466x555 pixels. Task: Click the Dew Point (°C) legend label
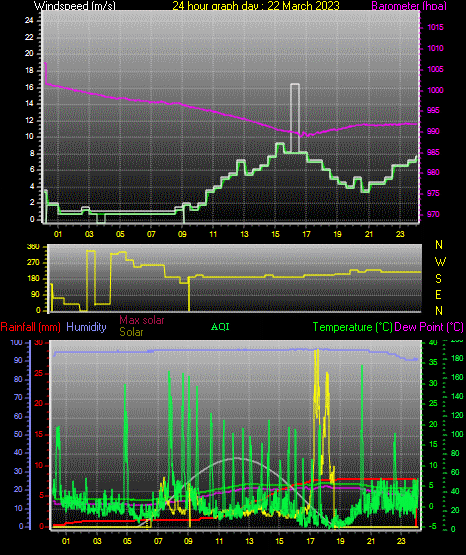coord(429,327)
